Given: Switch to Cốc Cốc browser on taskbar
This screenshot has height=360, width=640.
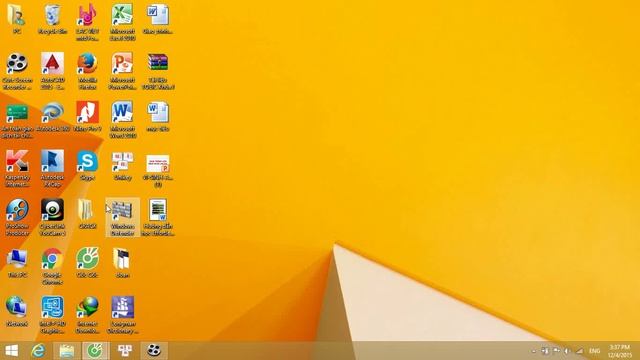Looking at the screenshot, I should tap(96, 351).
